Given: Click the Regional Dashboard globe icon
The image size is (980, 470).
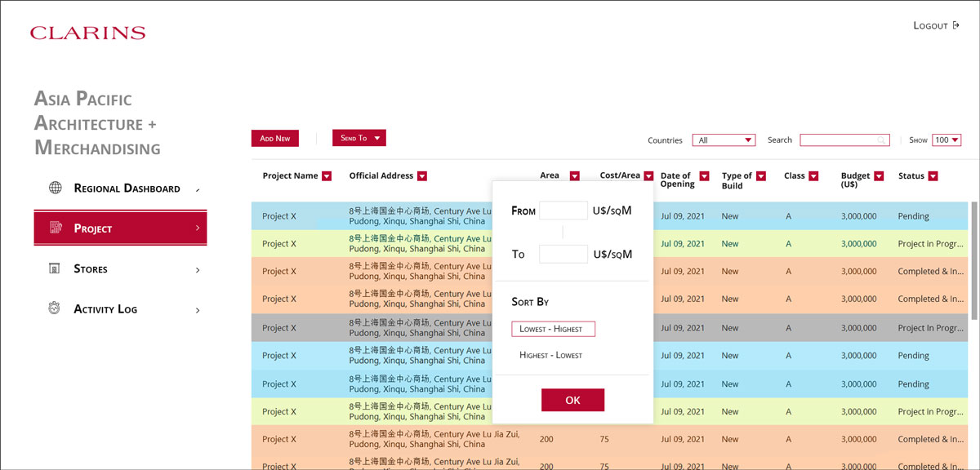Looking at the screenshot, I should [55, 188].
